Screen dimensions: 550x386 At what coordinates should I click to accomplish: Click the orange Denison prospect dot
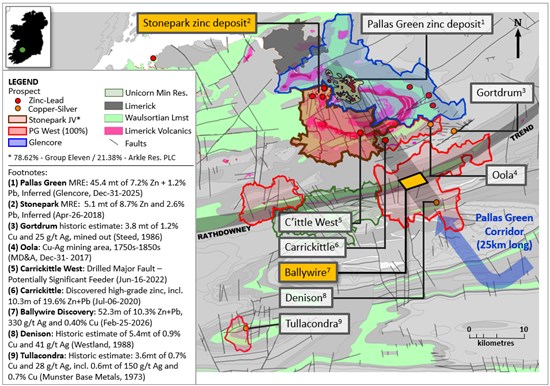click(436, 202)
